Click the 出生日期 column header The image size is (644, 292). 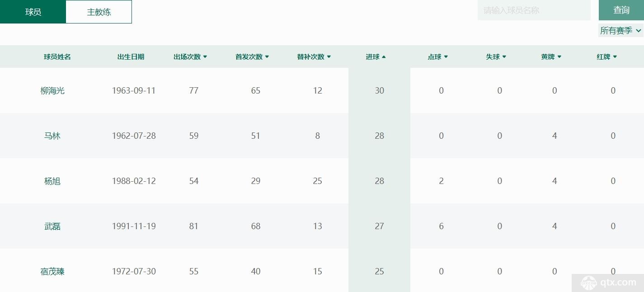(131, 57)
